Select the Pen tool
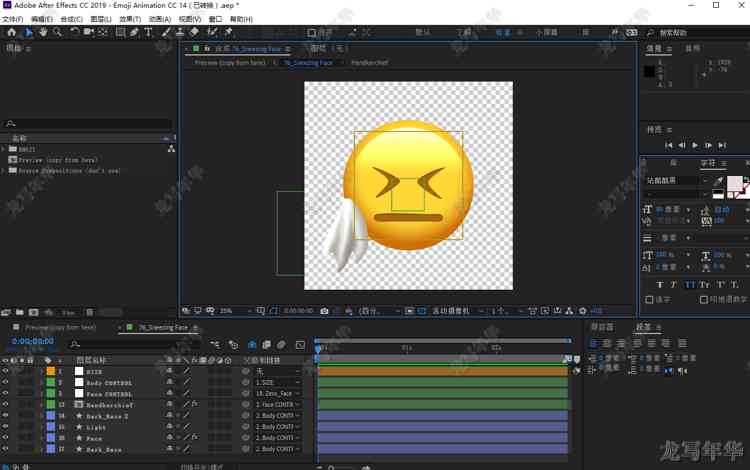 (x=134, y=32)
